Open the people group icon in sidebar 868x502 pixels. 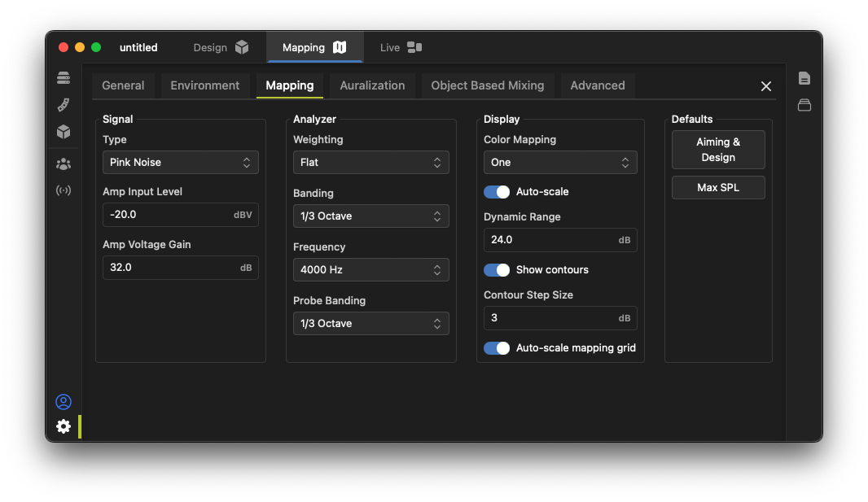64,164
